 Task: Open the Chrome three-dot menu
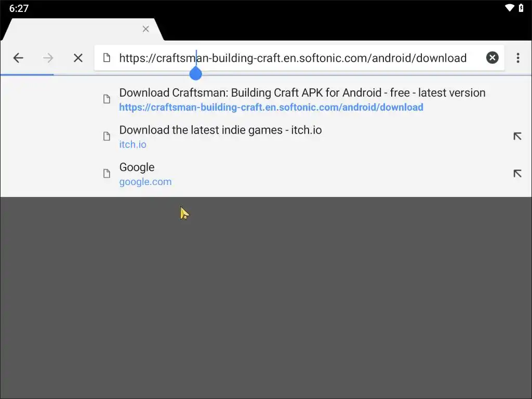[518, 58]
